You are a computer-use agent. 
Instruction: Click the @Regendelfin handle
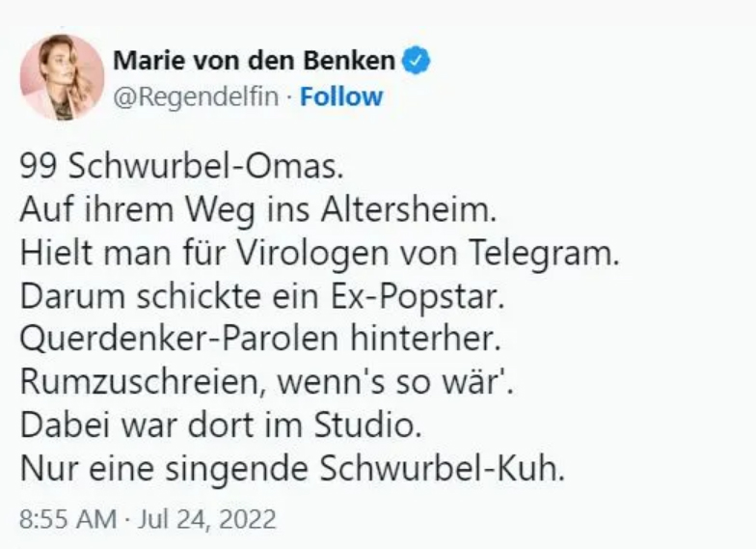point(201,96)
